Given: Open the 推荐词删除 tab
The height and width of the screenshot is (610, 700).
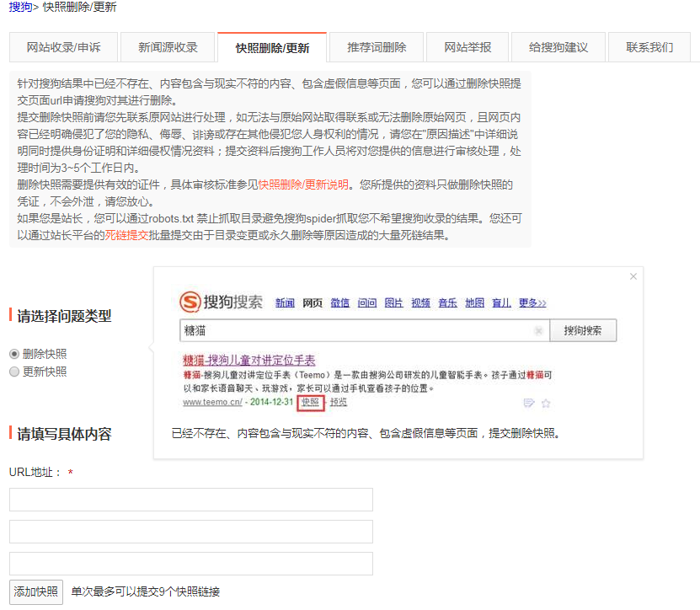Looking at the screenshot, I should (x=377, y=47).
